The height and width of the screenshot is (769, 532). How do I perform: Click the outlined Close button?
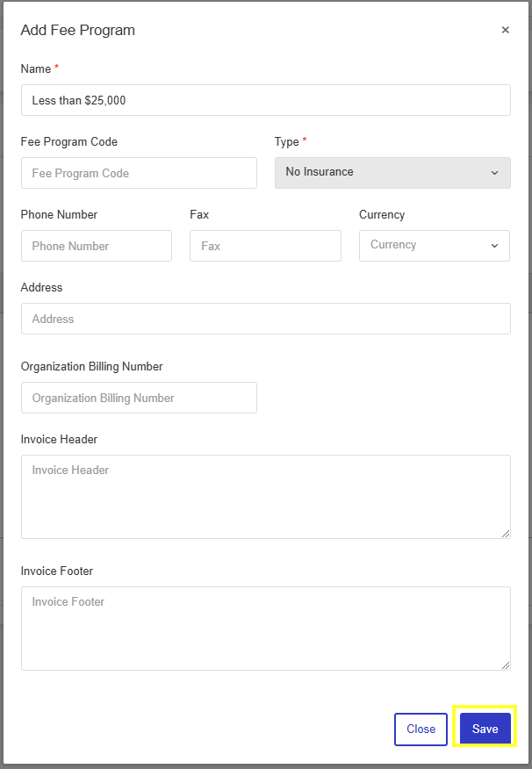coord(421,729)
